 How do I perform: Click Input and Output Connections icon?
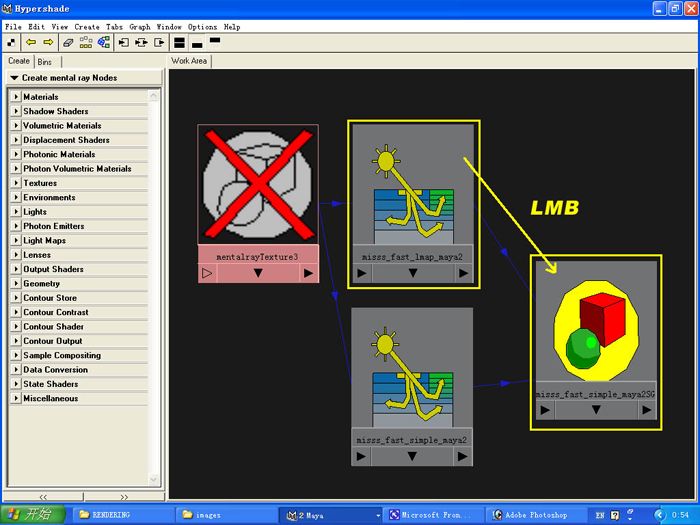pos(141,43)
